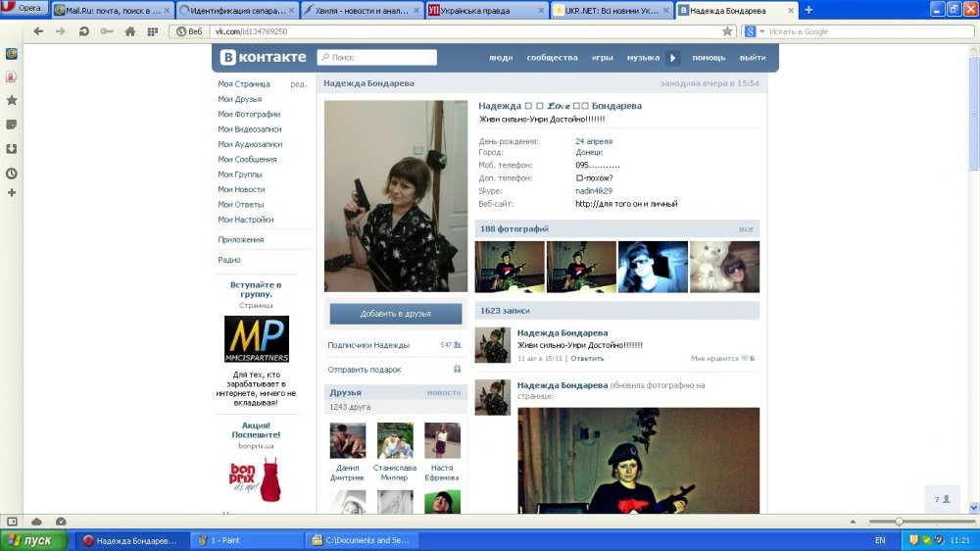
Task: Click the subscribers icon next to 547
Action: (458, 344)
